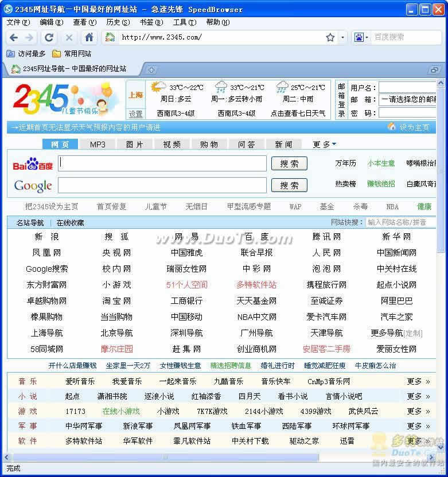
Task: Select the 购物 search tab
Action: (x=209, y=144)
